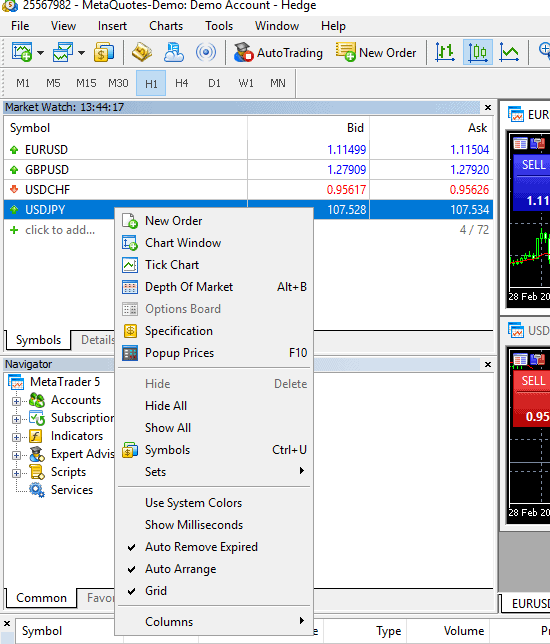Click the Services gear icon in Navigator
Image resolution: width=550 pixels, height=644 pixels.
click(37, 490)
